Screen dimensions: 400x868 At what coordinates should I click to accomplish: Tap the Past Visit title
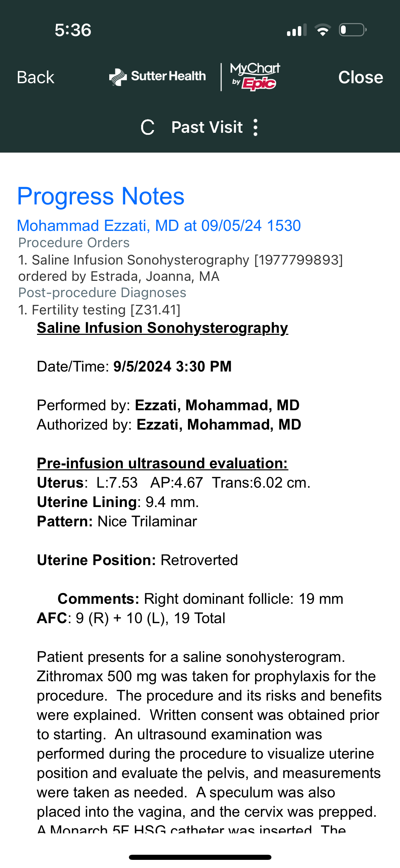click(x=207, y=127)
